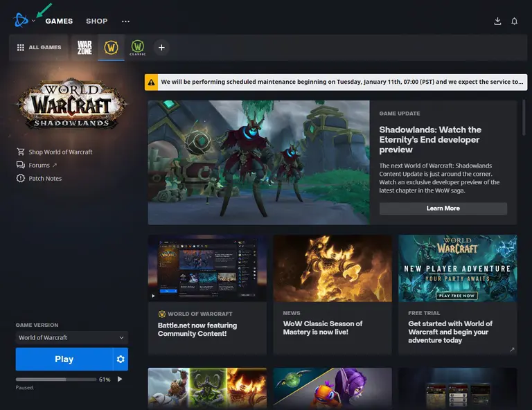Screen dimensions: 532x410
Task: Open the dropdown arrow beside Battle.net logo
Action: (x=33, y=21)
